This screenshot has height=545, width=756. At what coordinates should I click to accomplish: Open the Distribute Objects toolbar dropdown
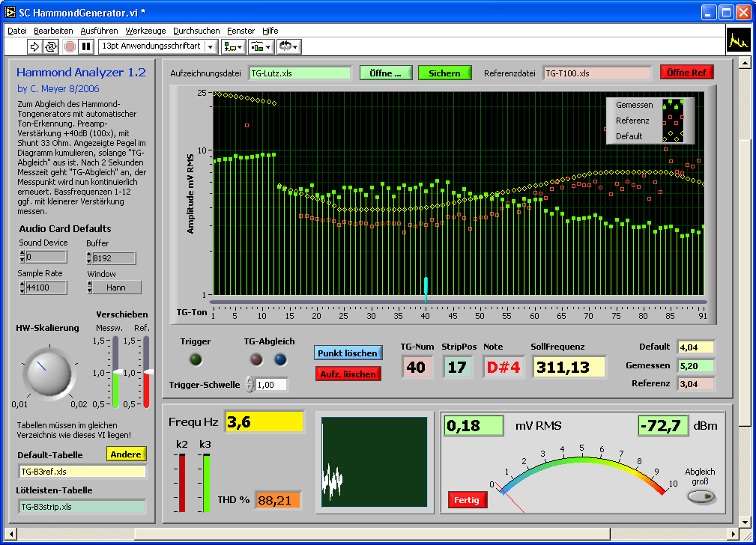[261, 46]
